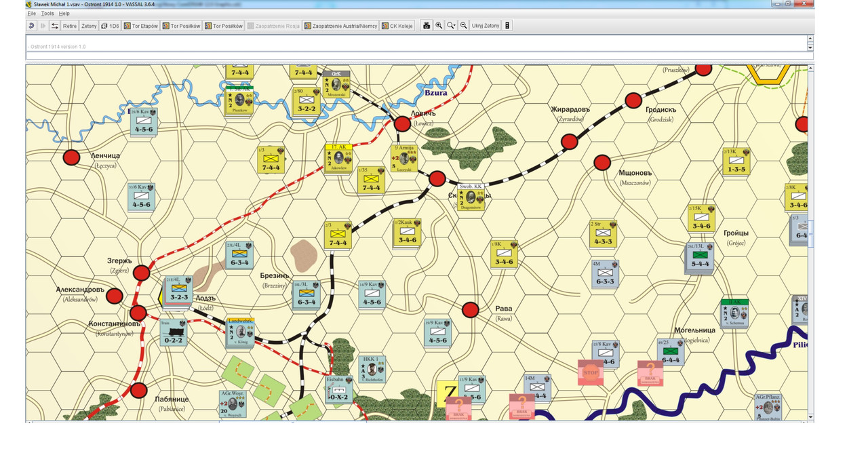The width and height of the screenshot is (868, 470).
Task: Select the 2/13K counter 1-3-5
Action: (x=736, y=161)
